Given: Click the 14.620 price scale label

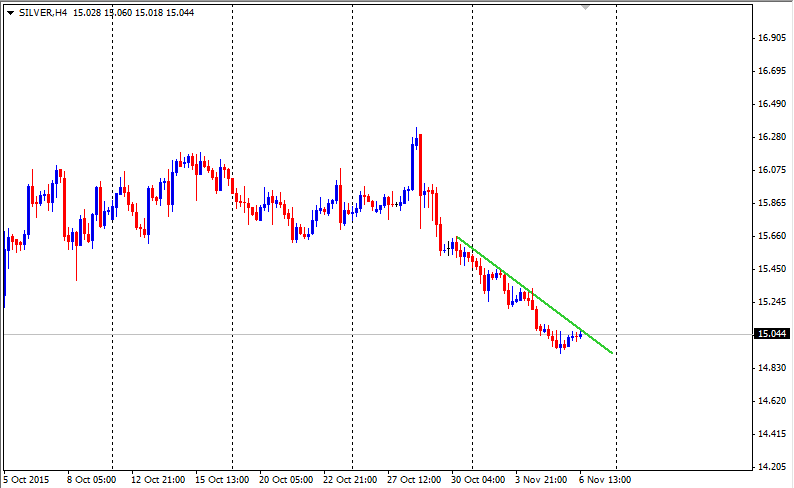Looking at the screenshot, I should 772,401.
